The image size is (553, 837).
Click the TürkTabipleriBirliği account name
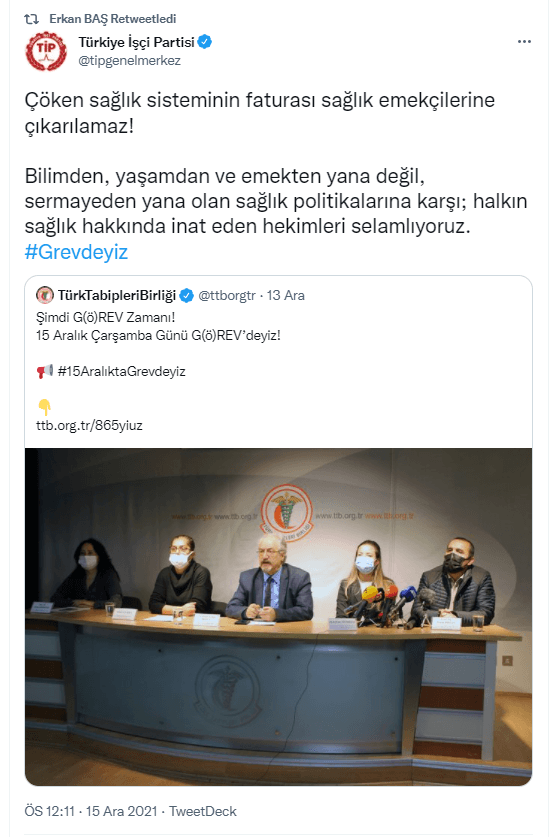click(117, 295)
